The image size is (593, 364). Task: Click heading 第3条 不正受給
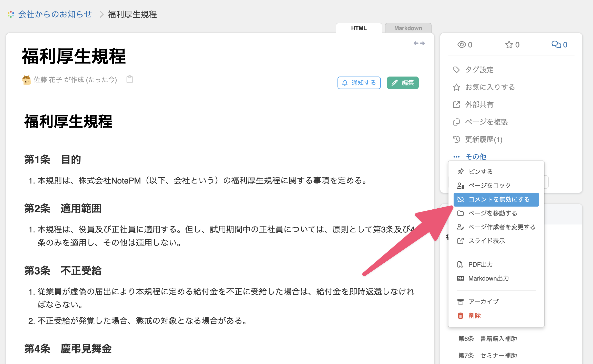63,271
